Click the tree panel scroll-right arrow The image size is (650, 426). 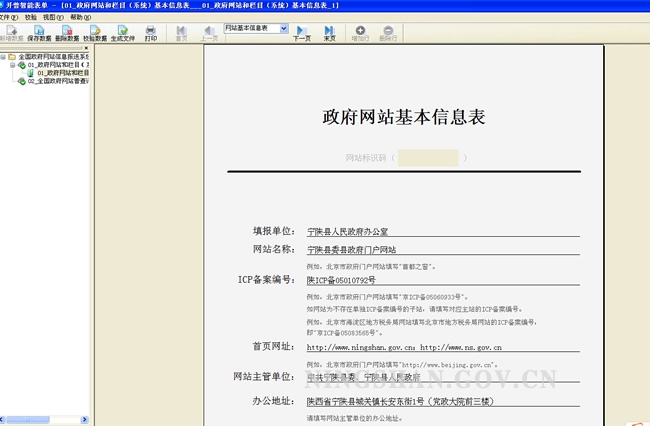[x=84, y=420]
